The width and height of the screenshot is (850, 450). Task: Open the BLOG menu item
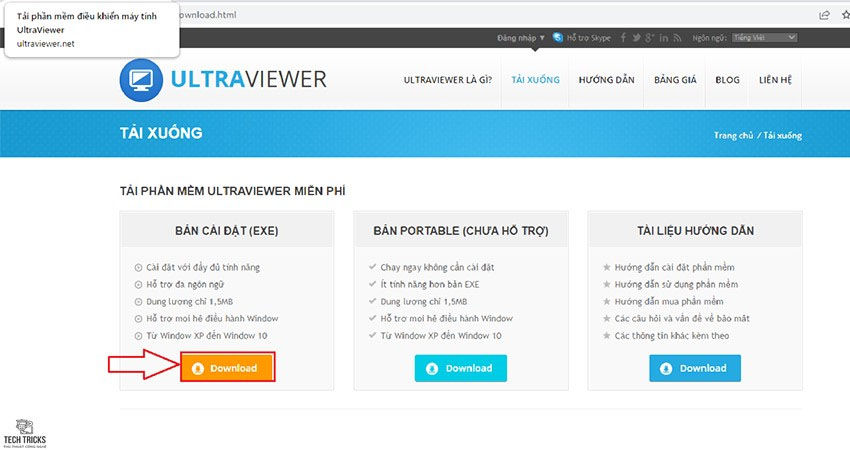click(x=727, y=80)
